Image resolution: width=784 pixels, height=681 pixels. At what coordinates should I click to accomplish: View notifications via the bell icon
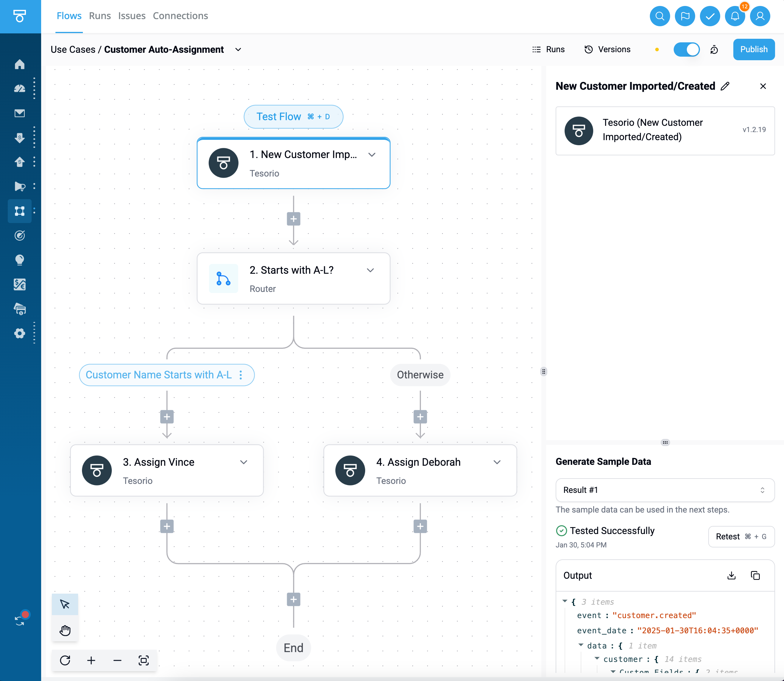pyautogui.click(x=735, y=16)
